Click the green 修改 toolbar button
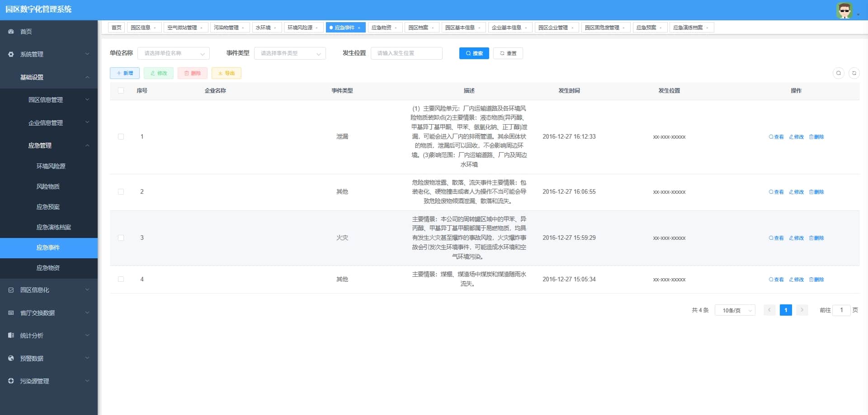This screenshot has width=868, height=415. pos(159,73)
